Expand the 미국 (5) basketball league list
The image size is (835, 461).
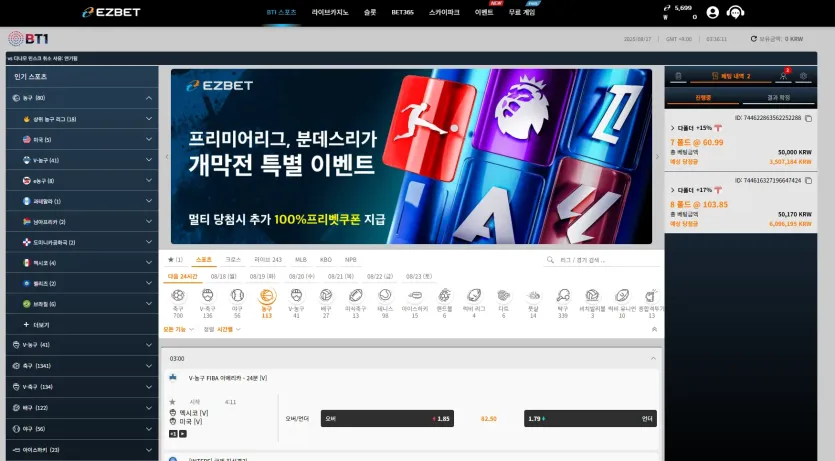83,139
